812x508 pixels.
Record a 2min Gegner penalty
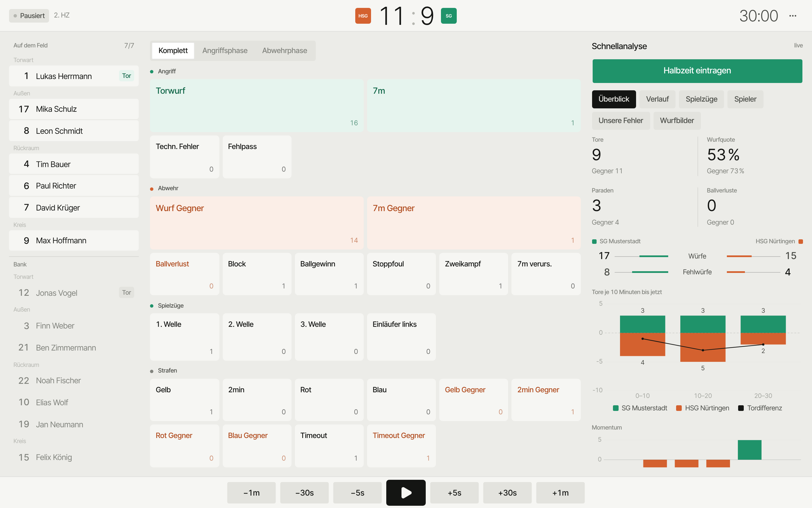click(546, 400)
